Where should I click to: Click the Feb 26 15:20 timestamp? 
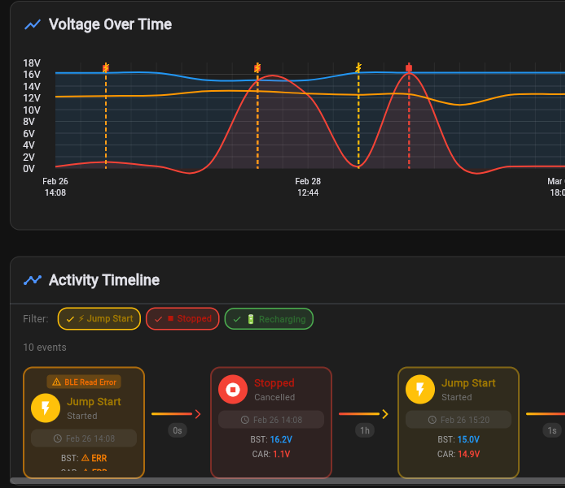[x=465, y=420]
